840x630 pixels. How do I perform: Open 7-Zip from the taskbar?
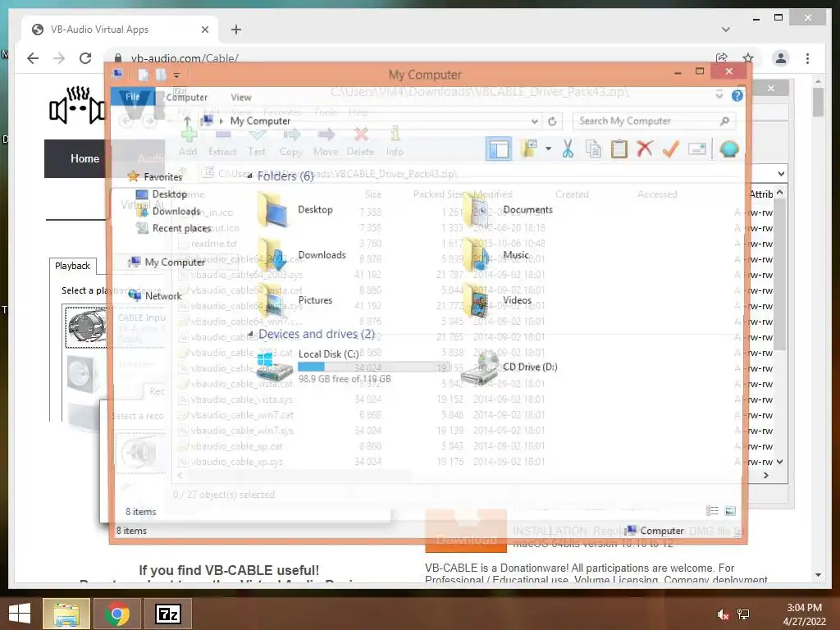[x=168, y=614]
